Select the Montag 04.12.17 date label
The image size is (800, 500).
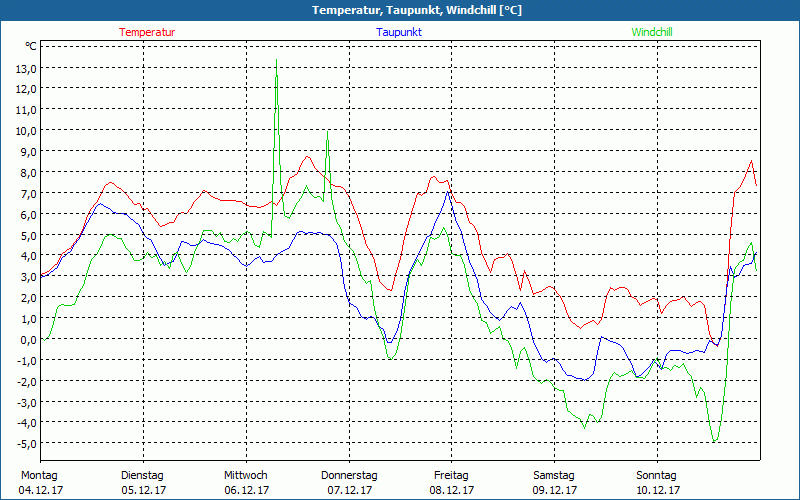39,482
